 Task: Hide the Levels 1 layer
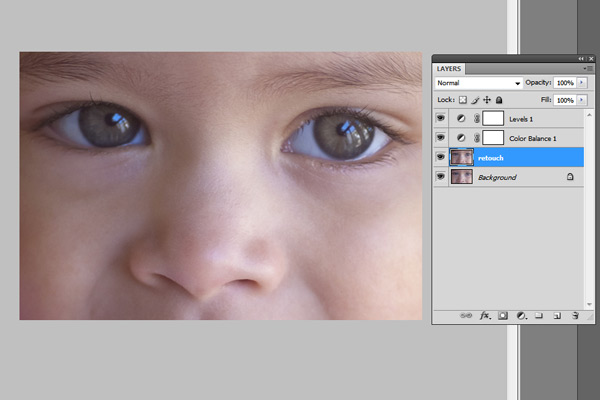[441, 118]
